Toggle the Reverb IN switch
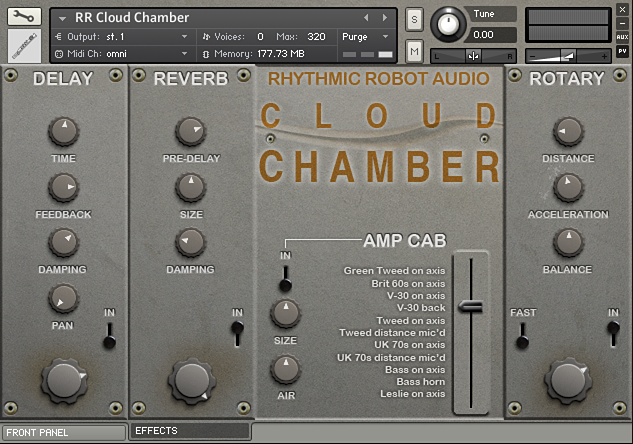633x444 pixels. coord(237,333)
